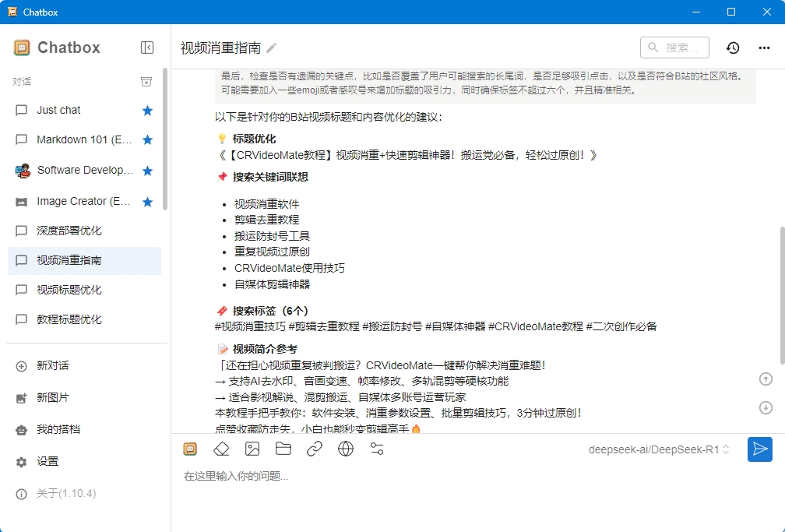Toggle the star on Markdown 101
The width and height of the screenshot is (785, 532).
tap(147, 139)
